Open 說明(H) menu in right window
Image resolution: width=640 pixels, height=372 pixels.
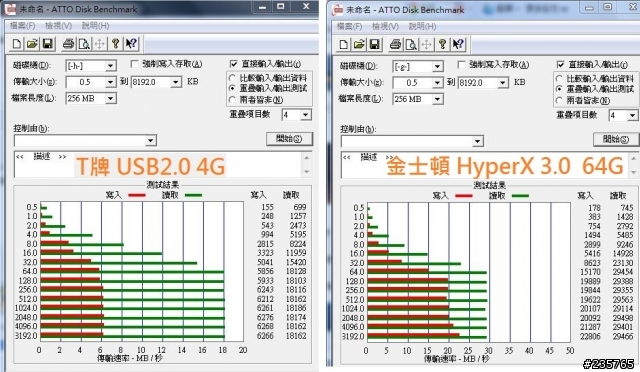click(x=422, y=27)
